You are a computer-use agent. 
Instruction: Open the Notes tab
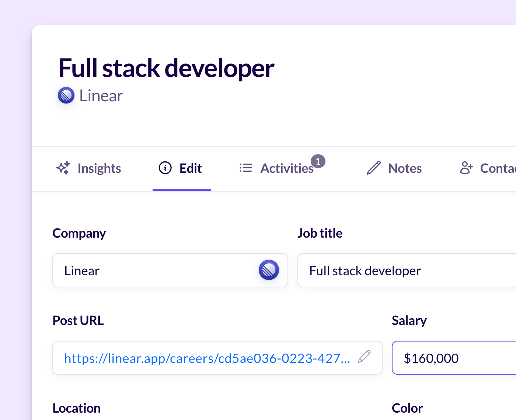[x=394, y=168]
